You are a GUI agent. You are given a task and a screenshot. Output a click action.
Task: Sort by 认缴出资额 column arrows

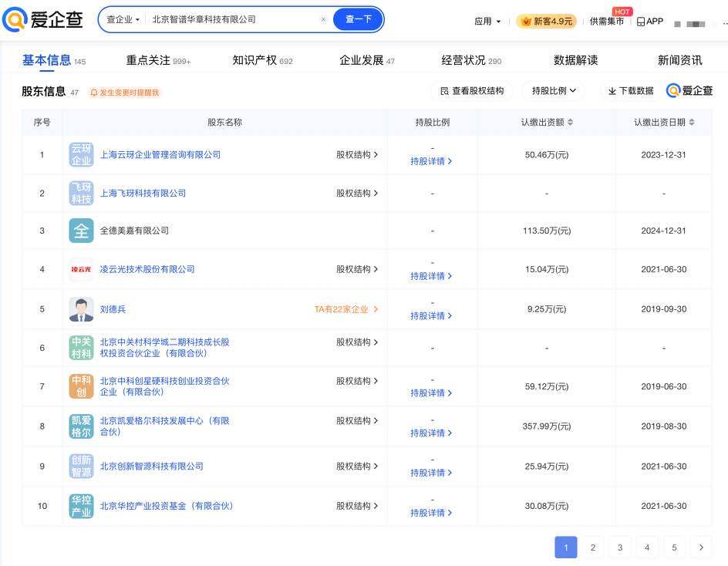[x=570, y=123]
